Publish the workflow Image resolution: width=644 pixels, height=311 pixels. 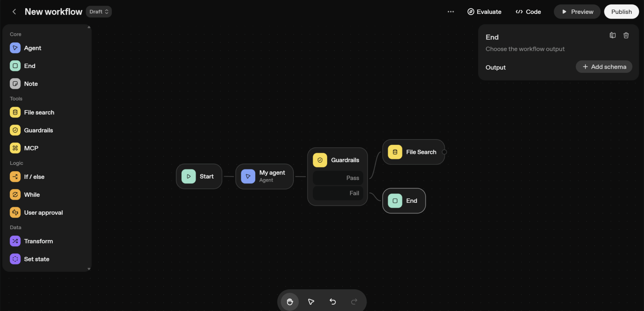[621, 12]
